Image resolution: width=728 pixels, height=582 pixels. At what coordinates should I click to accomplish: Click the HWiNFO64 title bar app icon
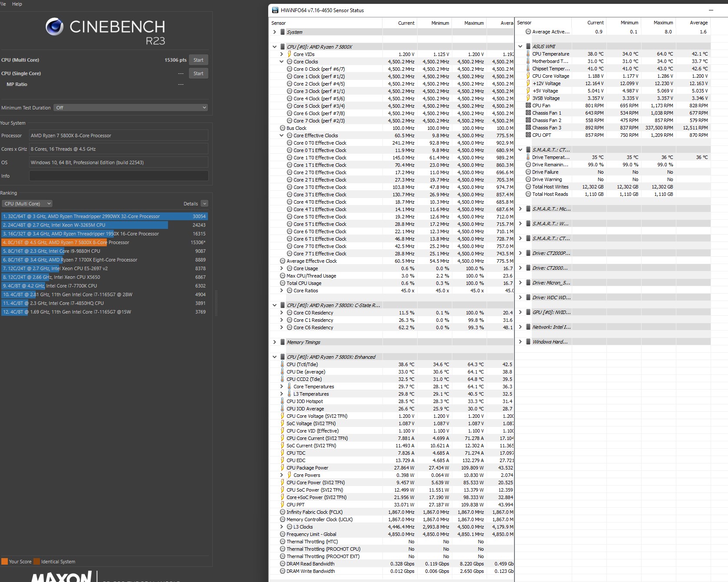[x=275, y=10]
